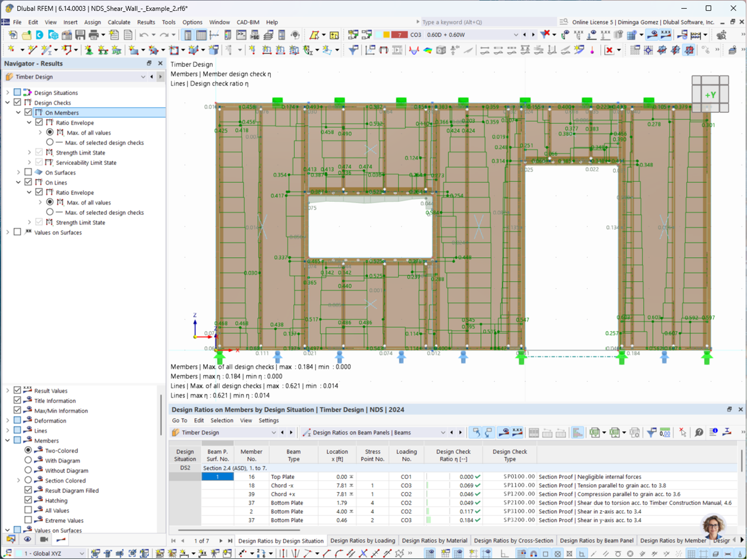Go to the next table page arrow
747x560 pixels.
click(x=220, y=540)
